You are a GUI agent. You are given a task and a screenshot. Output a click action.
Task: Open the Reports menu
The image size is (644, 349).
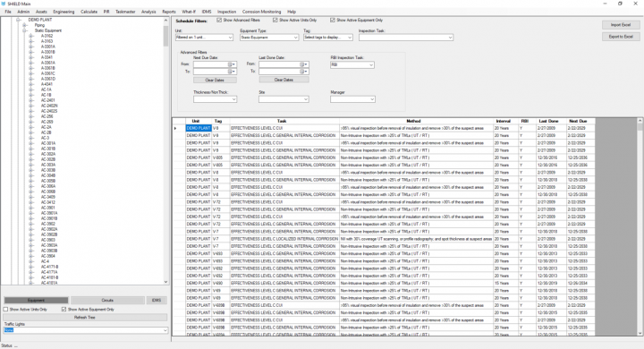pos(169,12)
